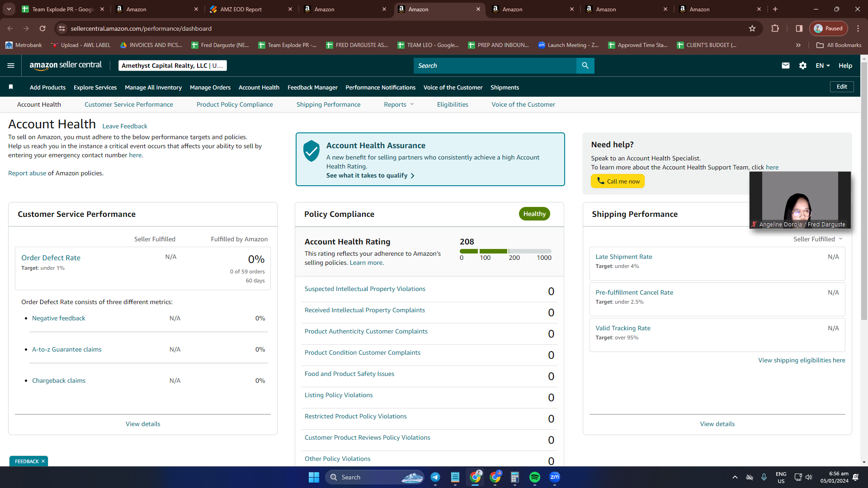
Task: Bookmark this page with the star icon
Action: coord(752,28)
